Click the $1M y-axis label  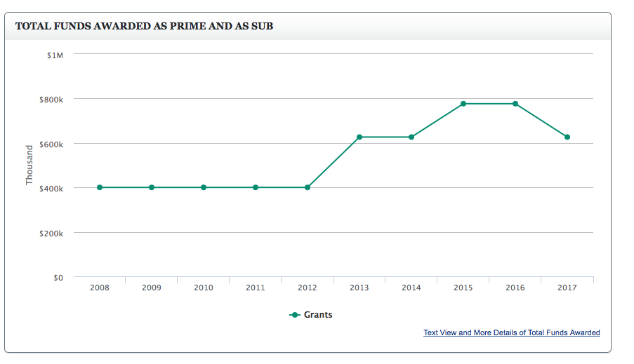55,55
